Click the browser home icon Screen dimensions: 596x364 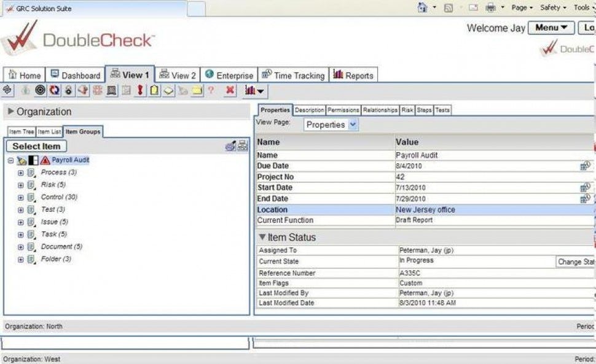[421, 7]
